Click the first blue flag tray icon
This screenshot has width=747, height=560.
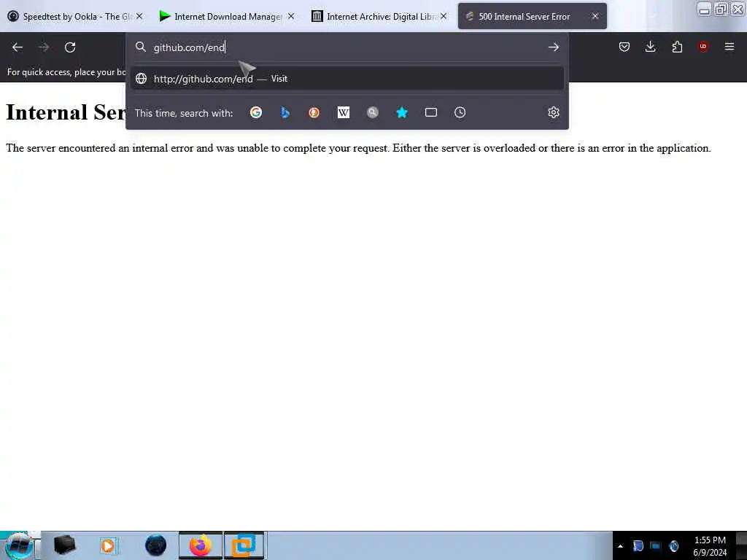pyautogui.click(x=638, y=545)
